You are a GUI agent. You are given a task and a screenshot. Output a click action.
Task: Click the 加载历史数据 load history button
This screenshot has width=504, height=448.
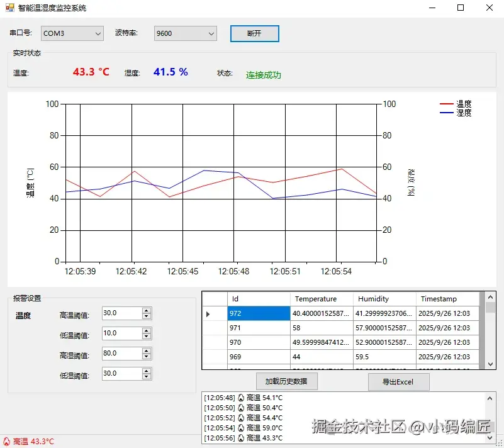286,381
